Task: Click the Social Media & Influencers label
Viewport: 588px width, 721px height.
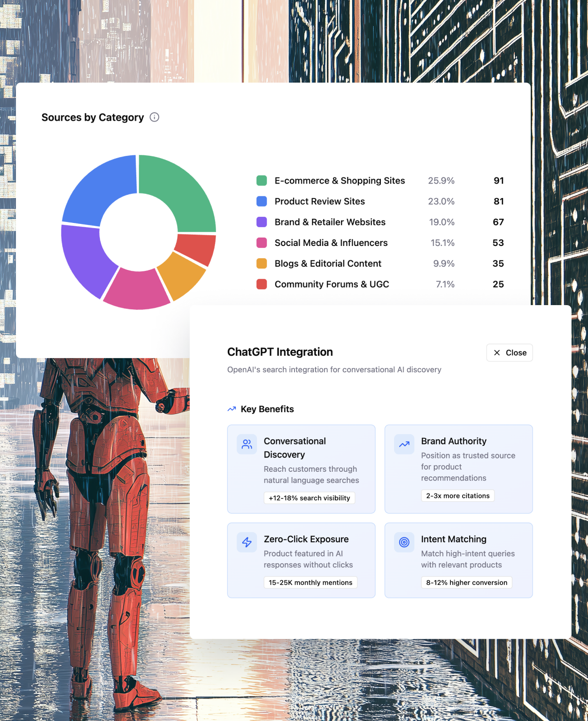Action: coord(331,243)
